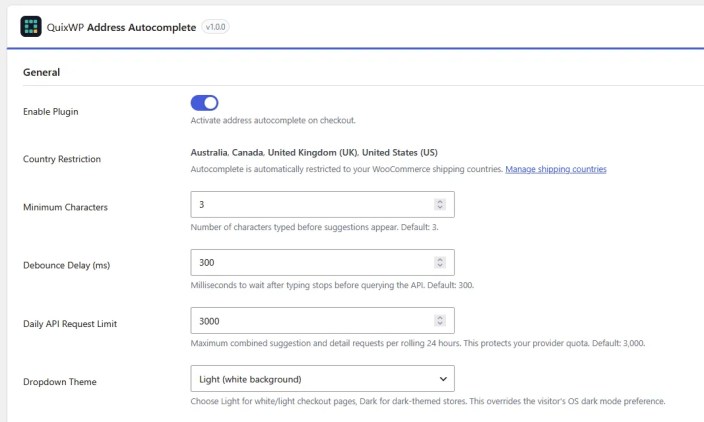Open the Dropdown Theme select box
The height and width of the screenshot is (422, 704).
(x=322, y=378)
